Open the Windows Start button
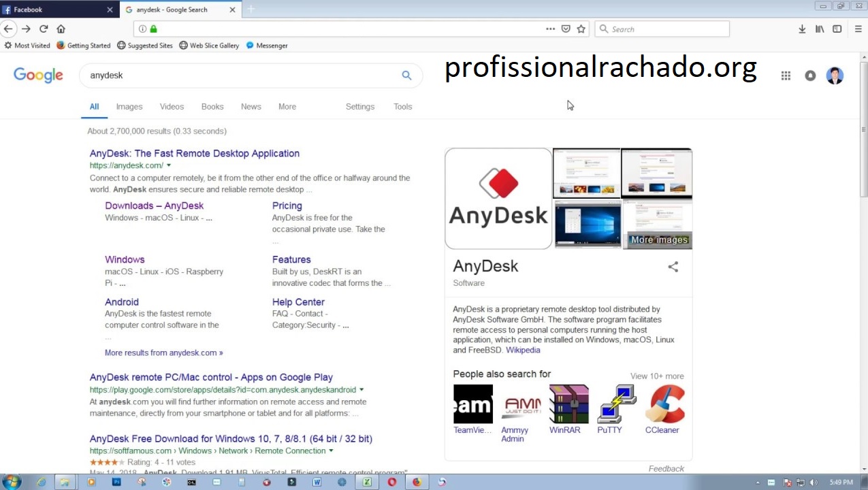Screen dimensions: 868x490 point(12,482)
